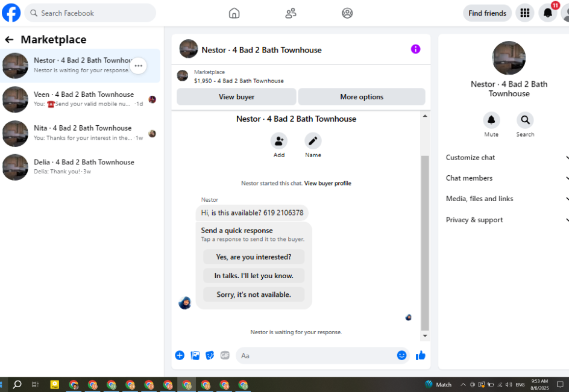Expand the Privacy & support section
The image size is (569, 392).
click(506, 220)
